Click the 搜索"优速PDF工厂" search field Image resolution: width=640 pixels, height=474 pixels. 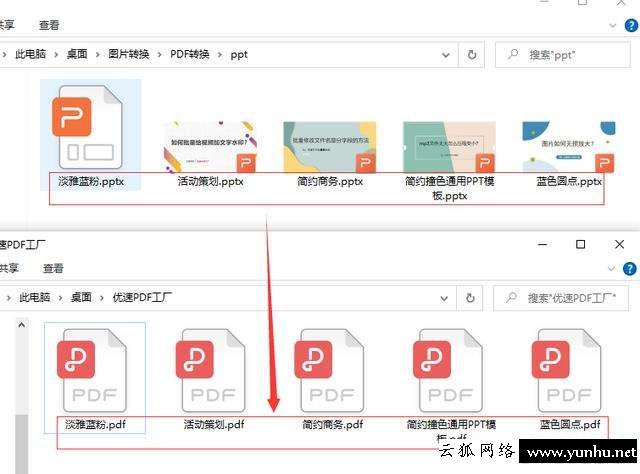[x=561, y=298]
